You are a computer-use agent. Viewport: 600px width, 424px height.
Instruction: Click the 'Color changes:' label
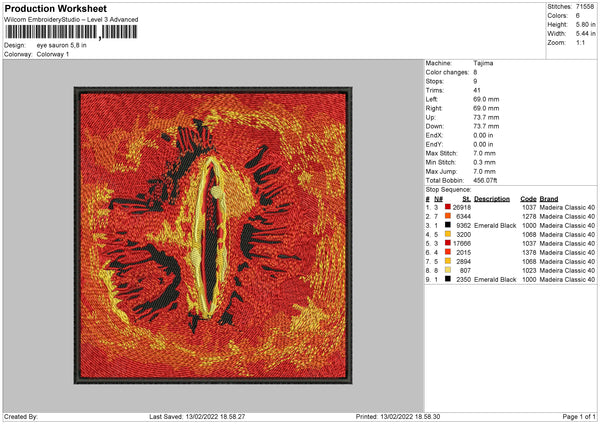447,72
